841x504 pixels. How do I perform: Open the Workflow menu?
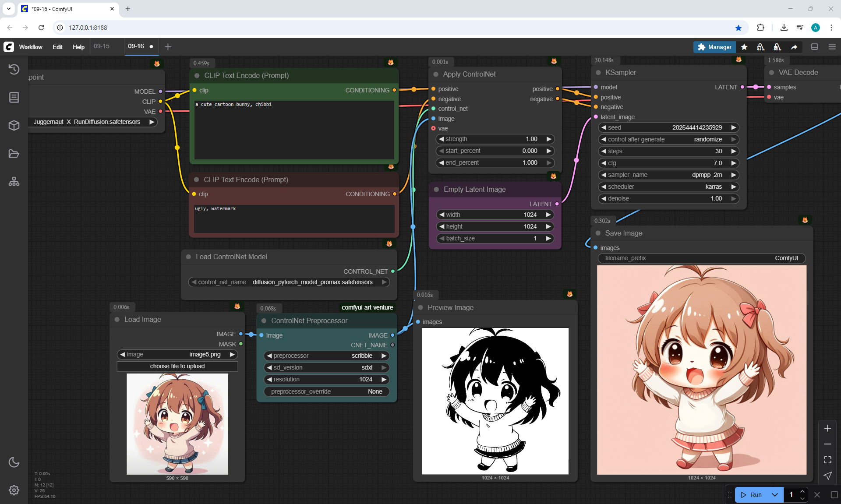(31, 47)
